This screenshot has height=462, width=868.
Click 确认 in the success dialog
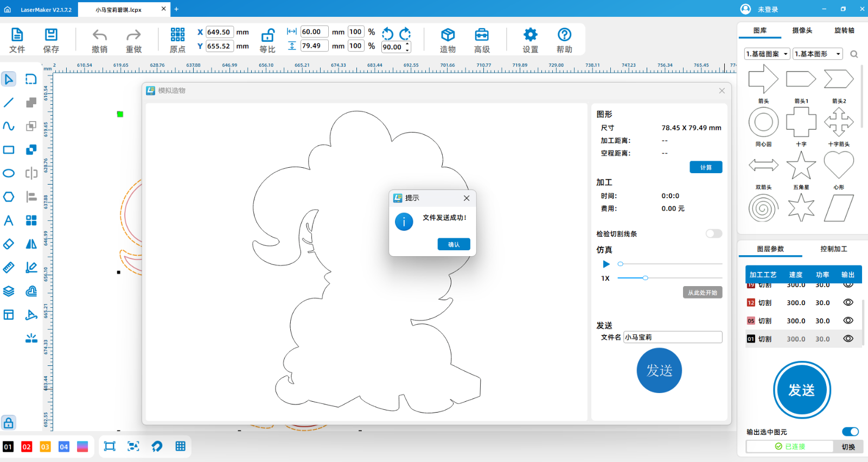[x=454, y=244]
